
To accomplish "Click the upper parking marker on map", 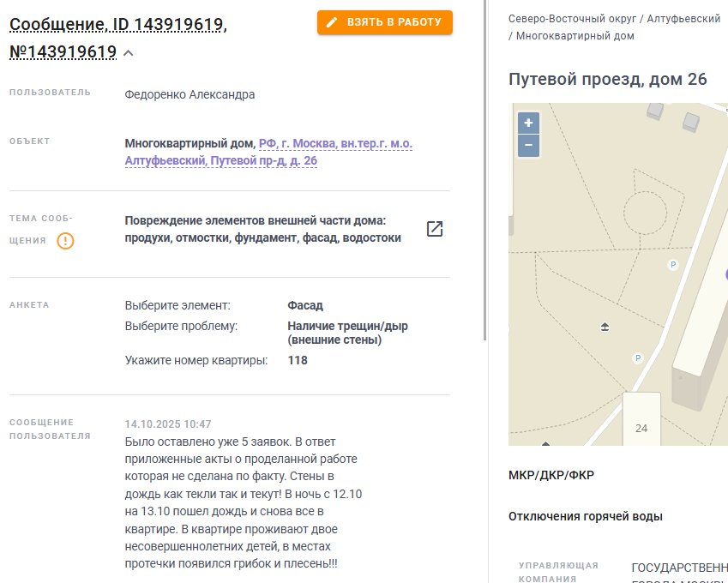I will [x=673, y=265].
